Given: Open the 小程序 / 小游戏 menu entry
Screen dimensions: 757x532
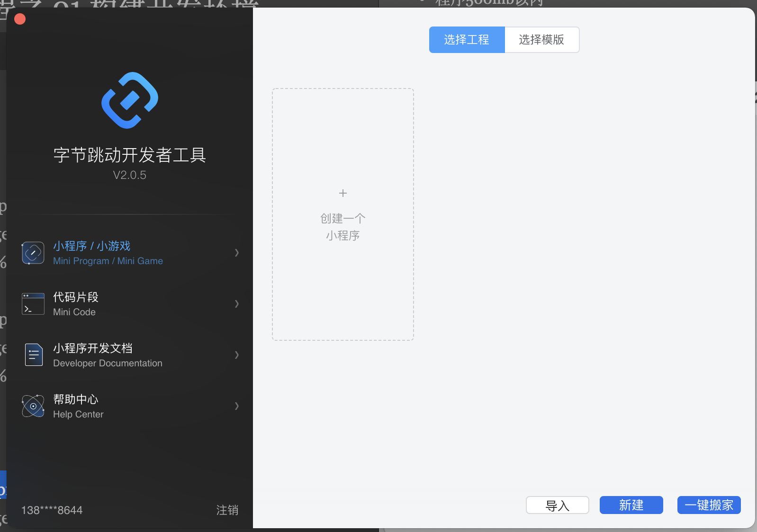Looking at the screenshot, I should point(130,253).
